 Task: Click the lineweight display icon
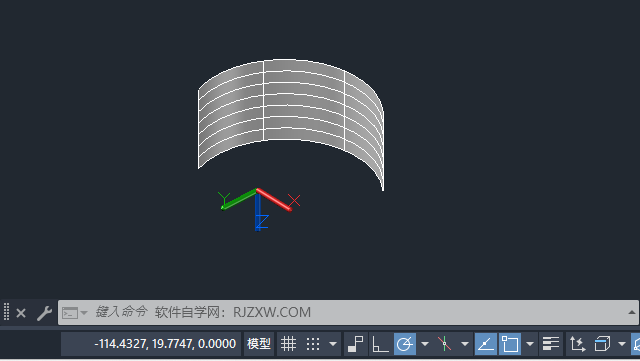pos(551,344)
